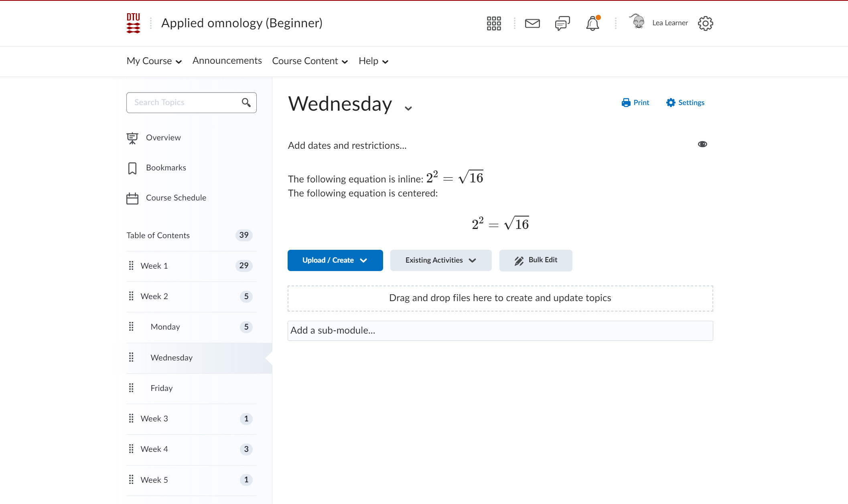Go to DTU logo home page

(133, 23)
